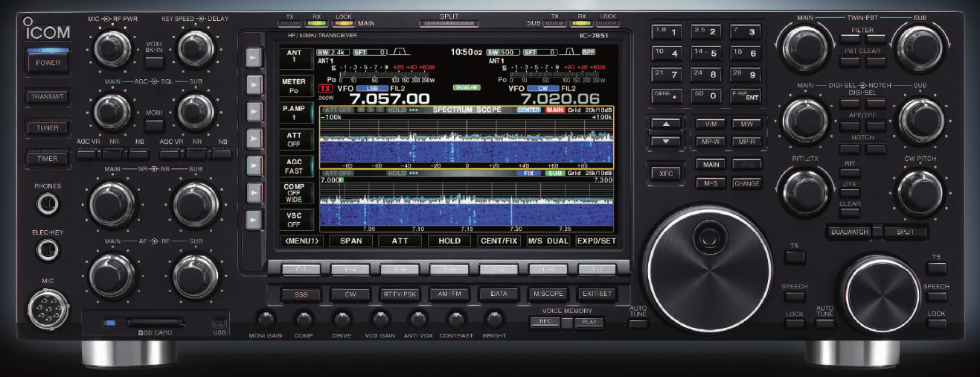The width and height of the screenshot is (980, 377).
Task: Select HOLD on scope menu
Action: tap(448, 241)
